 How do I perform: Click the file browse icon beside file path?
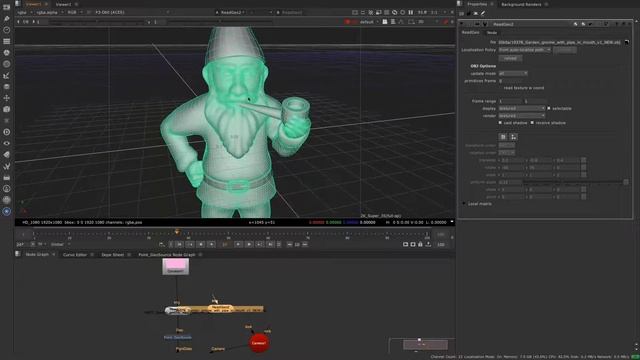[x=627, y=42]
